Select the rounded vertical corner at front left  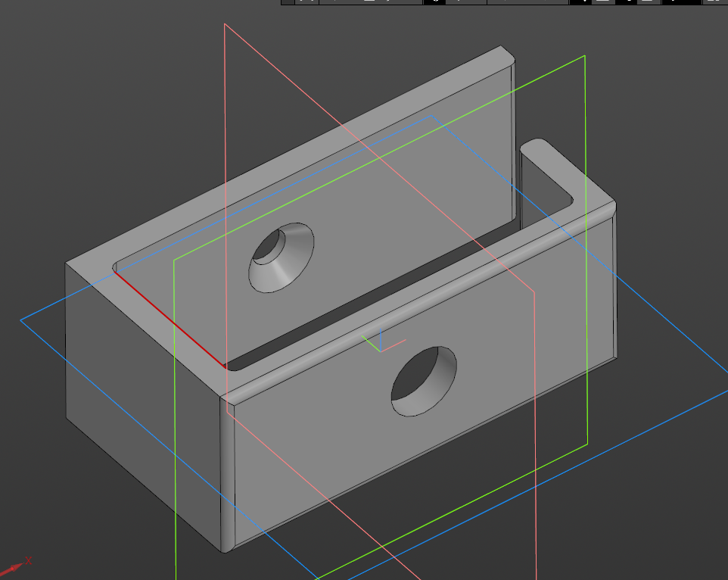pyautogui.click(x=227, y=474)
